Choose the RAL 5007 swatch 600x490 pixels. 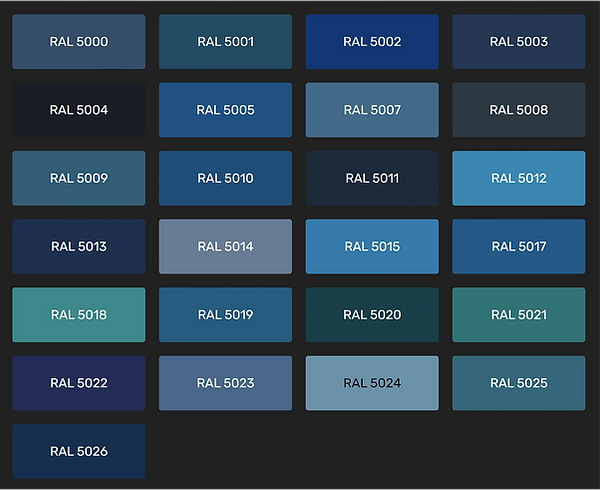pos(372,110)
